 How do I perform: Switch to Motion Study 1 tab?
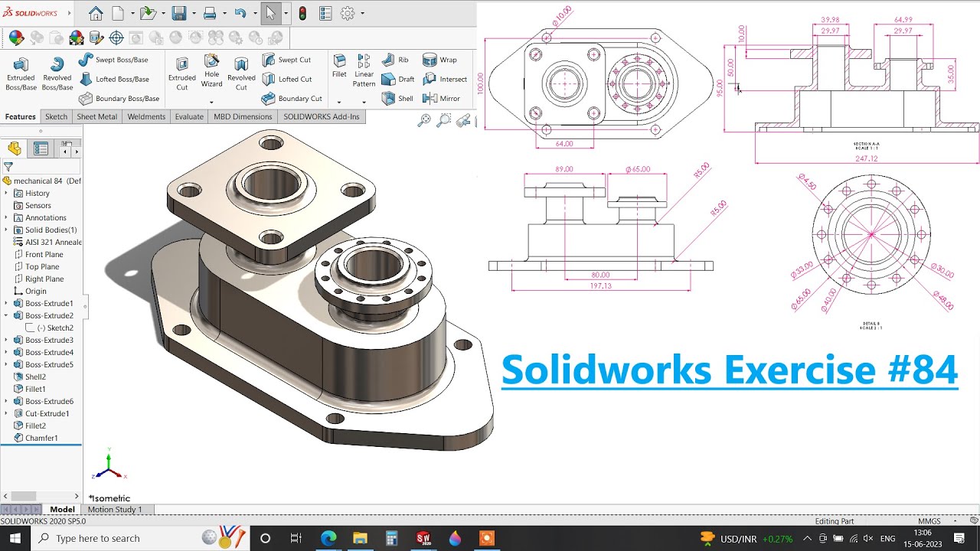[115, 510]
